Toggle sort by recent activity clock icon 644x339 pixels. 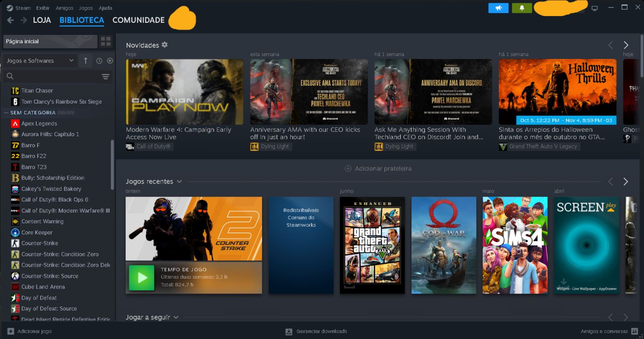coord(99,61)
